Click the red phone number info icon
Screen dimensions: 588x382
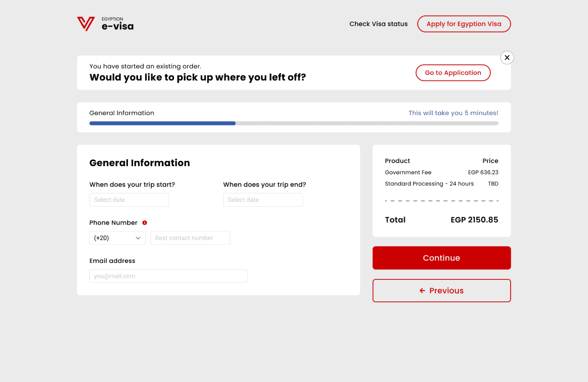click(x=145, y=223)
